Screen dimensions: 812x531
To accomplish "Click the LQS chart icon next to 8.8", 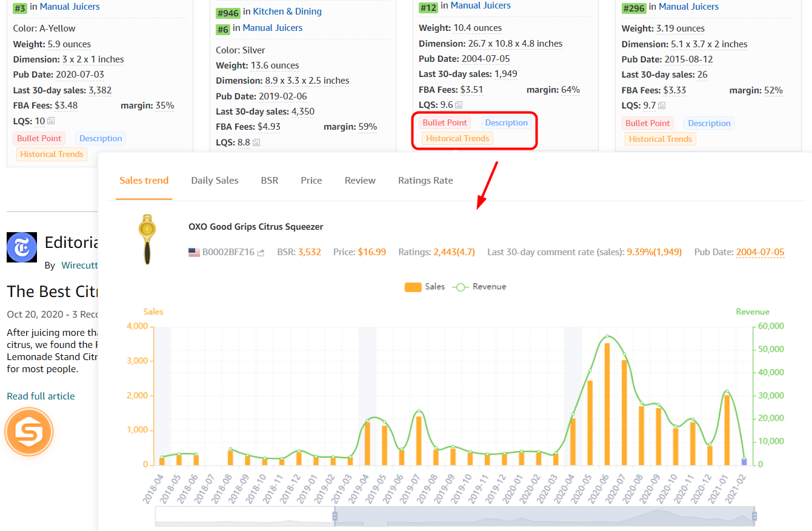I will tap(256, 143).
